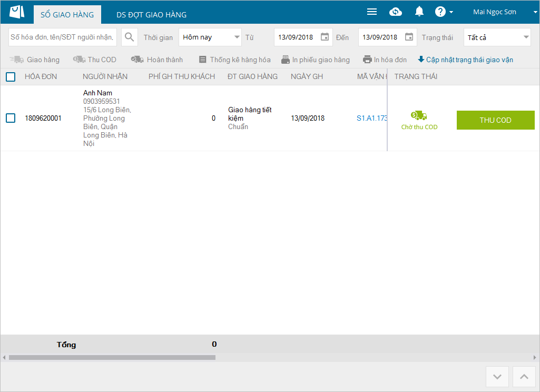
Task: Click the cloud sync icon
Action: click(395, 12)
